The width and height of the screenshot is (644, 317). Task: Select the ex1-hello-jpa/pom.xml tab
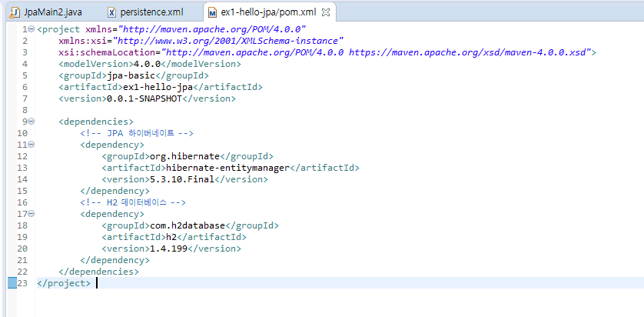[269, 12]
